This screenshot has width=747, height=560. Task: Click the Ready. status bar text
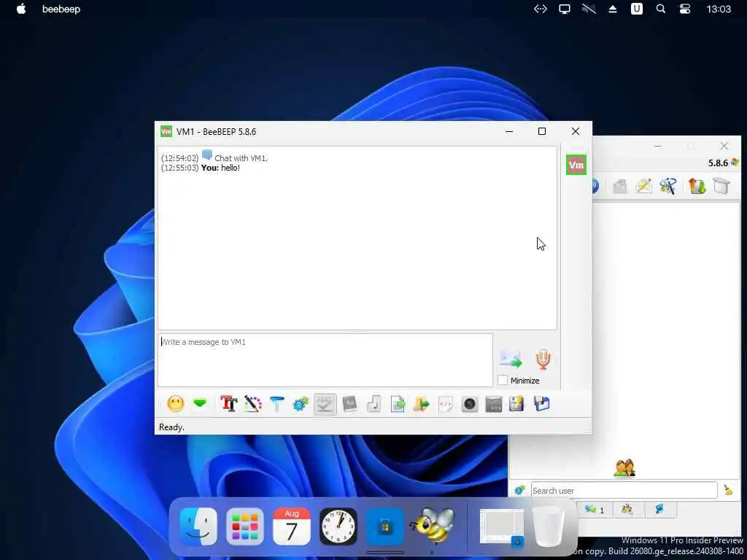(171, 427)
